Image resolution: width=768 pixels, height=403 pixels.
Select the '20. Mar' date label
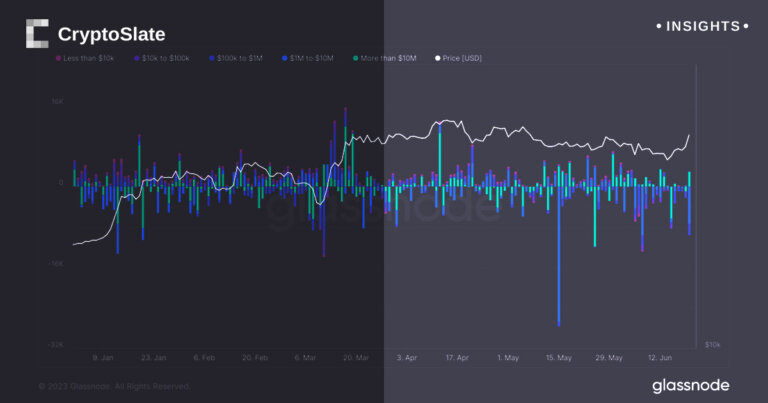click(356, 358)
